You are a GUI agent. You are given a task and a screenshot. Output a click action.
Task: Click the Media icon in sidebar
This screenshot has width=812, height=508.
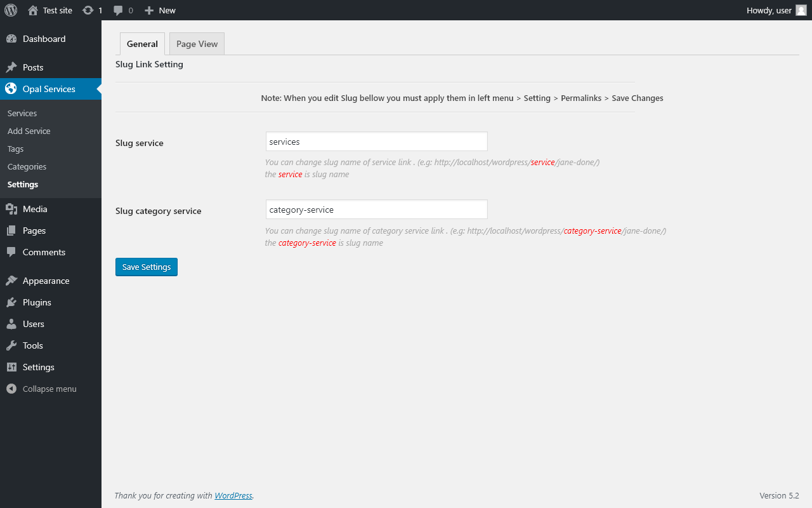click(11, 209)
